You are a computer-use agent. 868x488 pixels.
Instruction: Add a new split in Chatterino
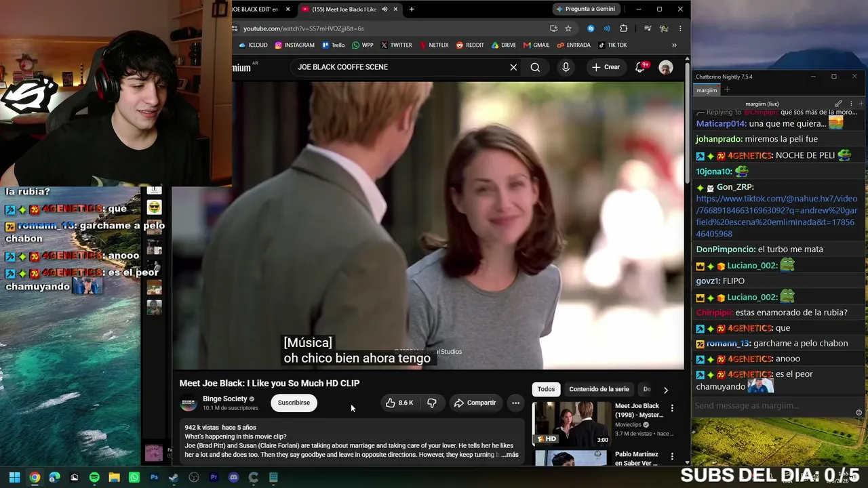pos(861,104)
